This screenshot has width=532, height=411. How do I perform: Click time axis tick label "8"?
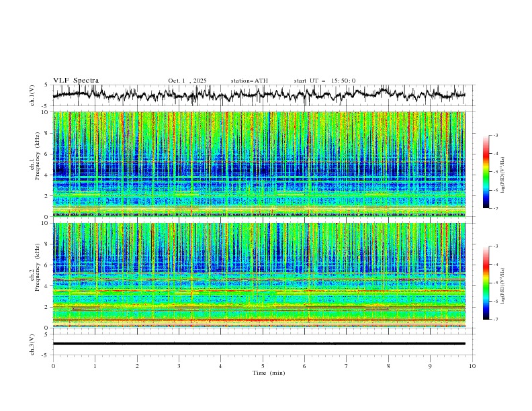[388, 366]
